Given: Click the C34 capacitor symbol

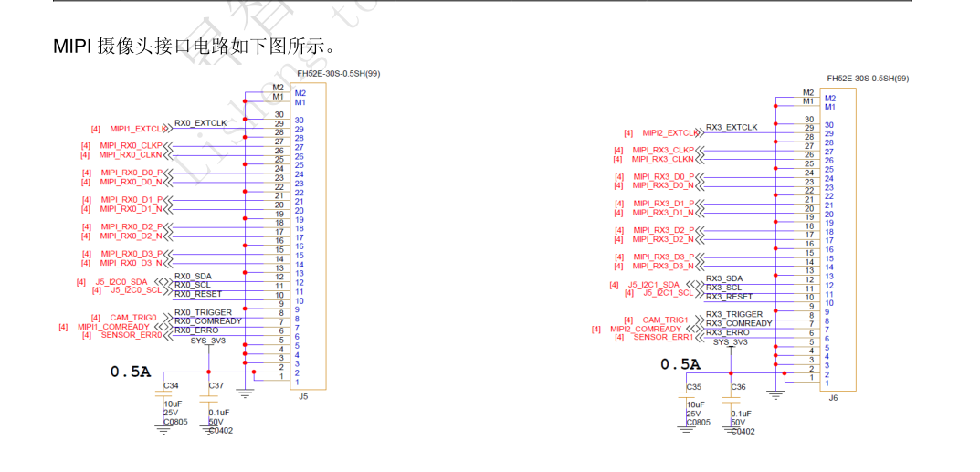Looking at the screenshot, I should 164,394.
